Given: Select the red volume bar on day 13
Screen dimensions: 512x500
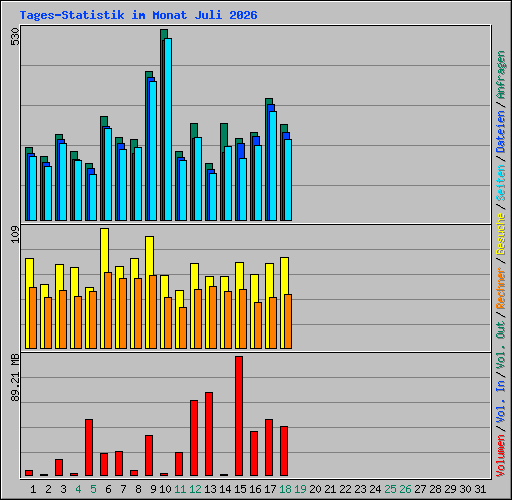Looking at the screenshot, I should [209, 434].
